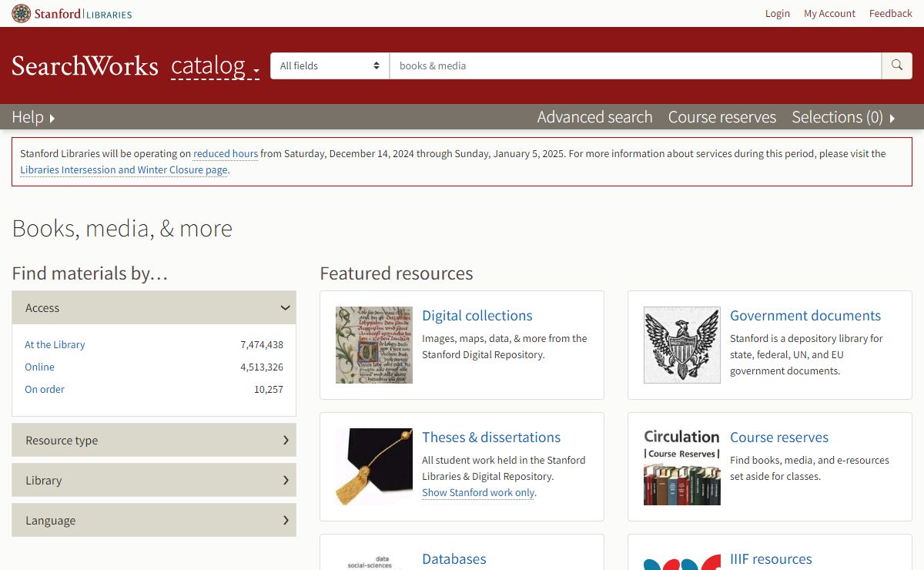Open the Databases resource

454,558
